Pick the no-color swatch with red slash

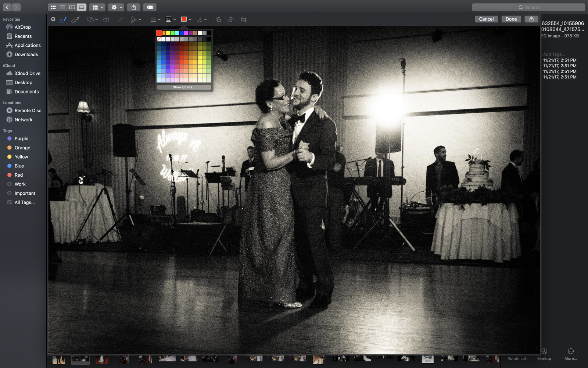159,39
